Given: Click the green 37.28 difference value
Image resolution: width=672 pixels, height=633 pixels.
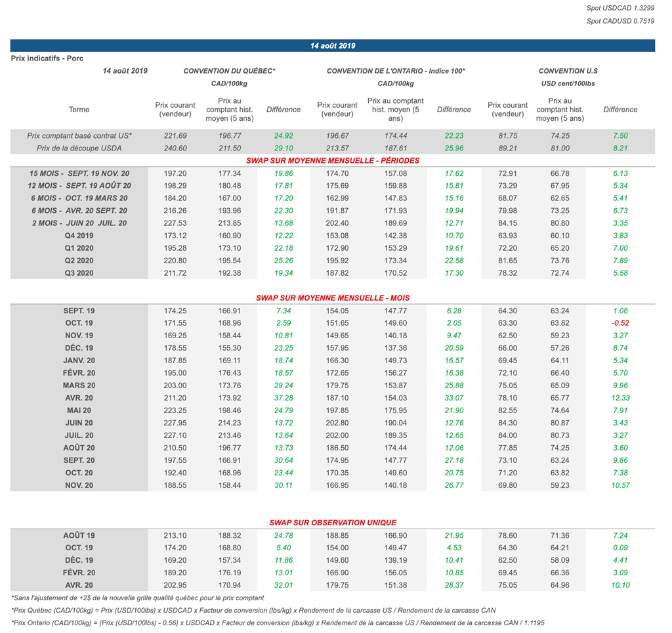Looking at the screenshot, I should click(x=283, y=398).
